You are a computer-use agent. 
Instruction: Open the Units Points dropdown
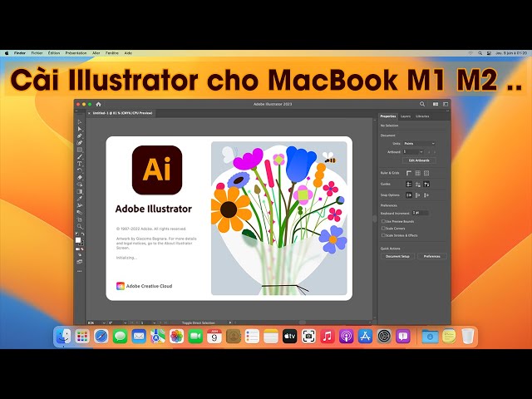419,144
